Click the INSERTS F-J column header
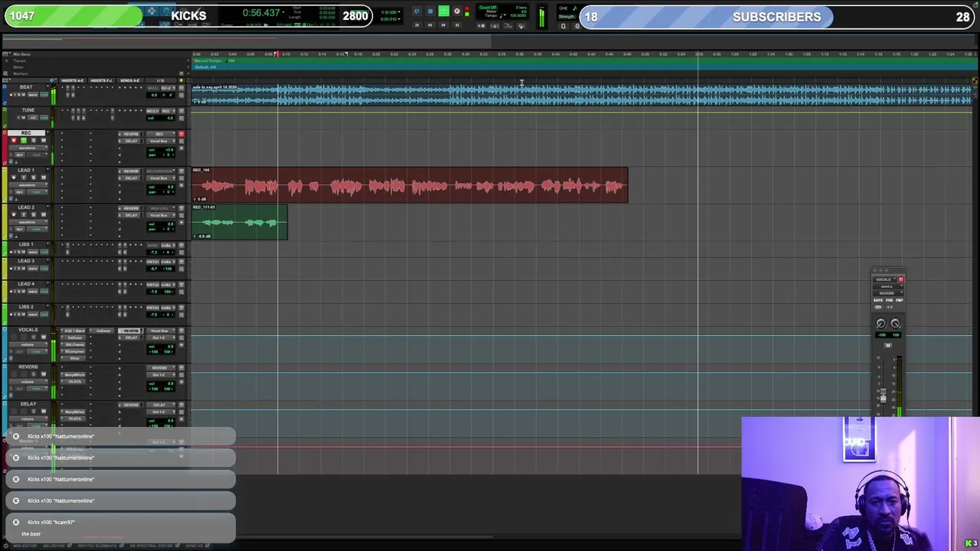Image resolution: width=980 pixels, height=551 pixels. tap(101, 80)
